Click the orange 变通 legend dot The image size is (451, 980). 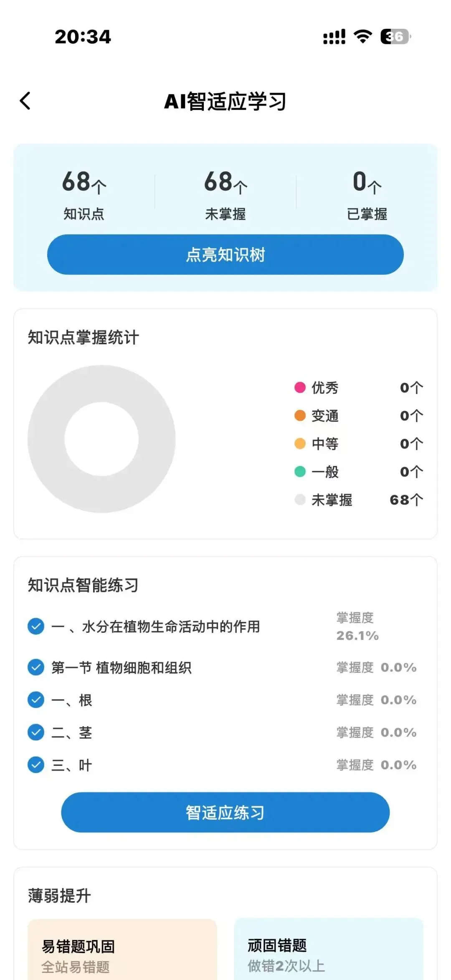[x=300, y=416]
